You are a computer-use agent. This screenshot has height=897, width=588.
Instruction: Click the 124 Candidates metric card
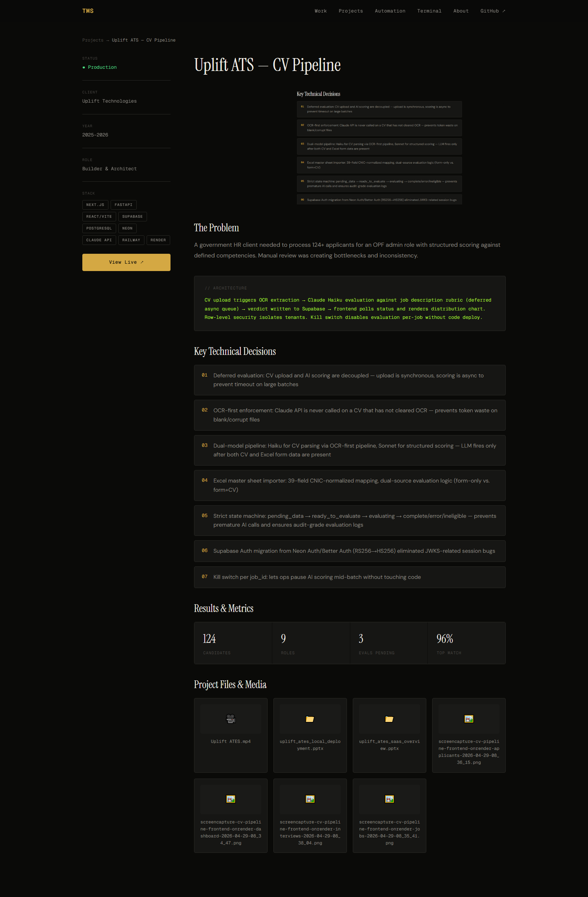coord(233,643)
